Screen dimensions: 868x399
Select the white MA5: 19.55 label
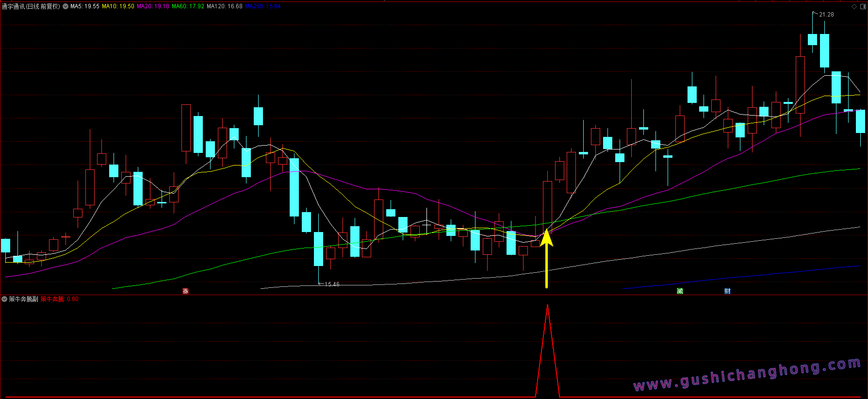pyautogui.click(x=85, y=6)
